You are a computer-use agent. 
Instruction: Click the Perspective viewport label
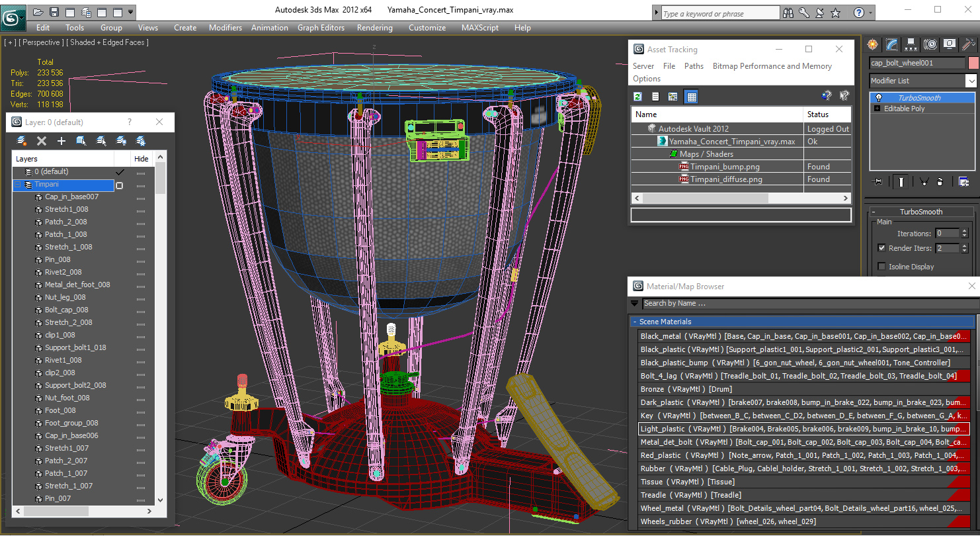(x=41, y=42)
